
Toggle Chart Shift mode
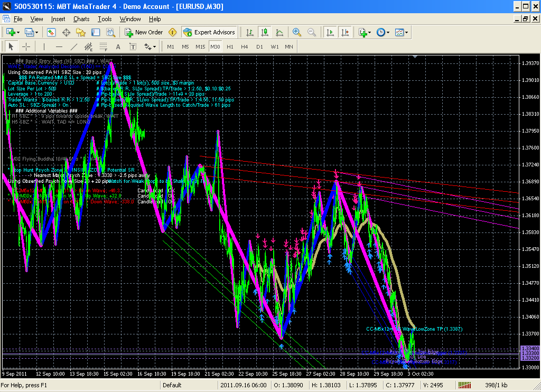click(344, 32)
